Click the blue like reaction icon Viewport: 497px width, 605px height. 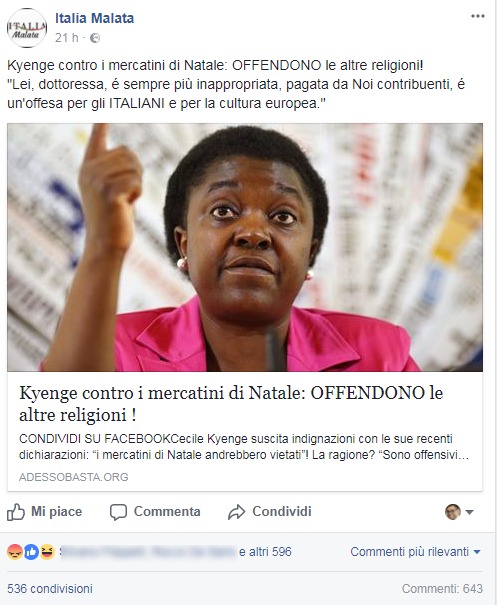coord(31,552)
